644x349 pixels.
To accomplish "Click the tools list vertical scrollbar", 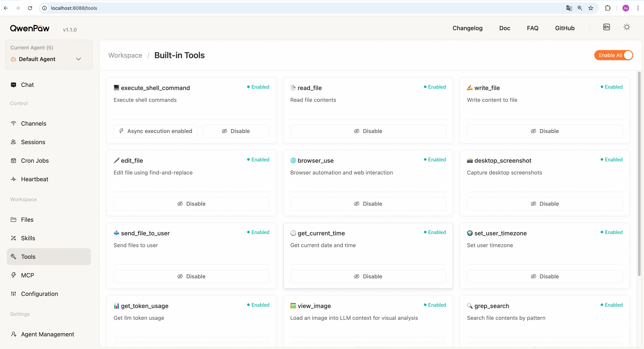I will (639, 175).
